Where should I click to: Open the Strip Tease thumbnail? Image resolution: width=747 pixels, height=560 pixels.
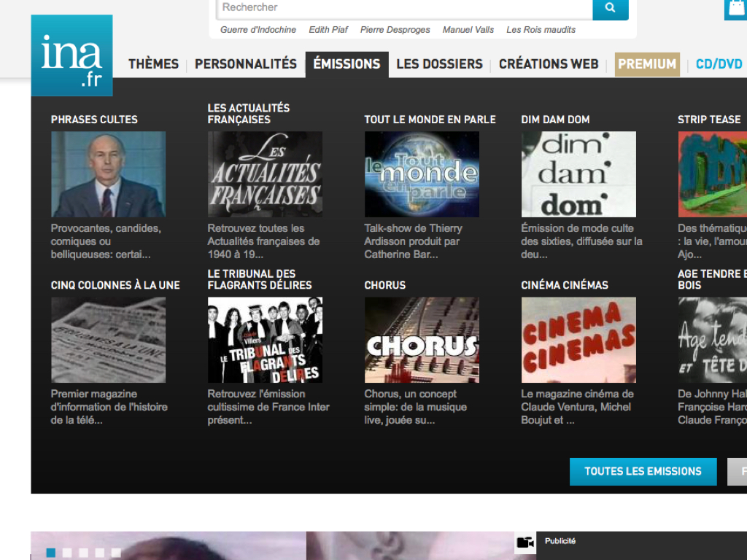[712, 174]
